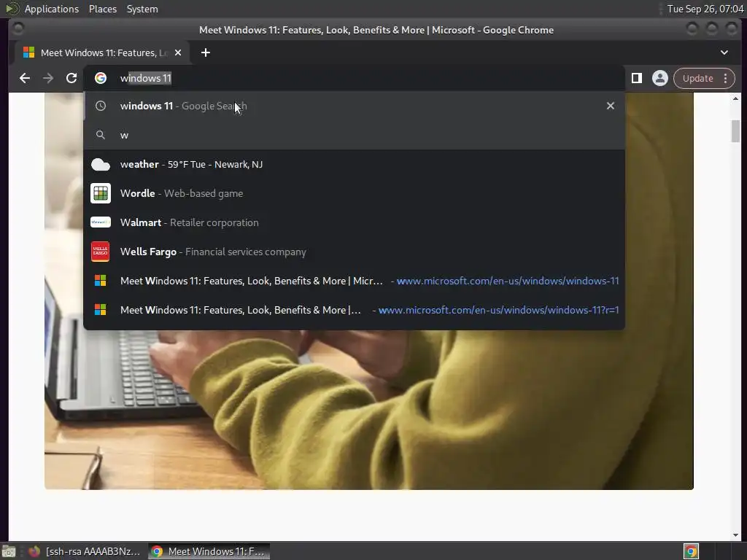Viewport: 747px width, 560px height.
Task: Remove 'windows 11' suggestion with X
Action: pyautogui.click(x=611, y=106)
